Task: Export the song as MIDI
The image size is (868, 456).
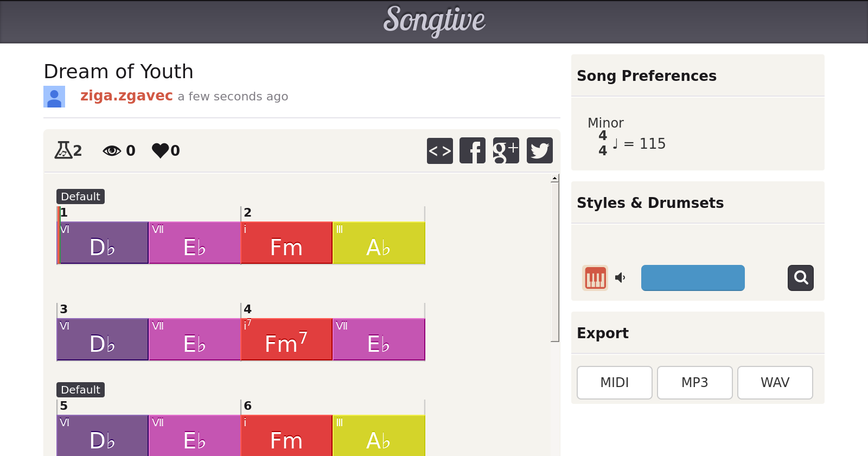Action: [x=614, y=383]
